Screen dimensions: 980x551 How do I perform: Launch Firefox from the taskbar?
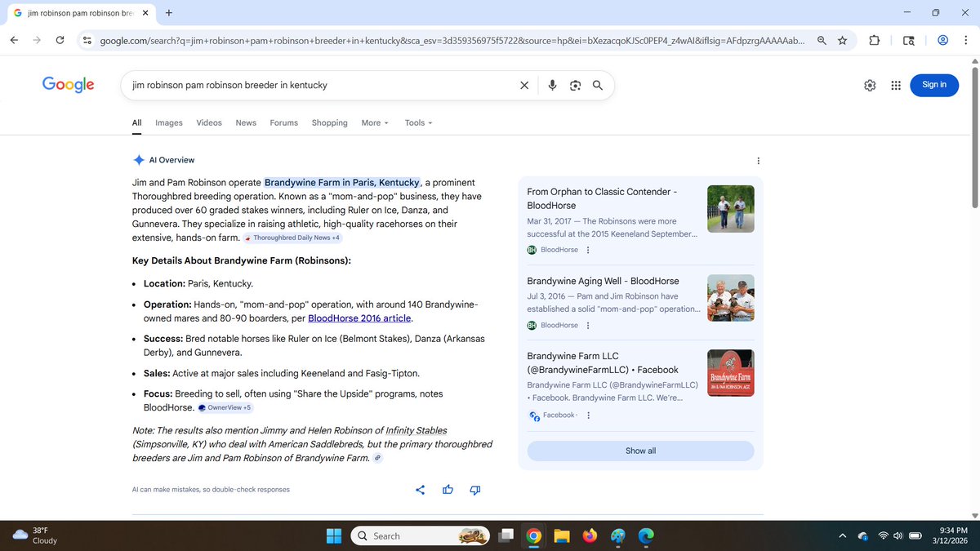(590, 535)
